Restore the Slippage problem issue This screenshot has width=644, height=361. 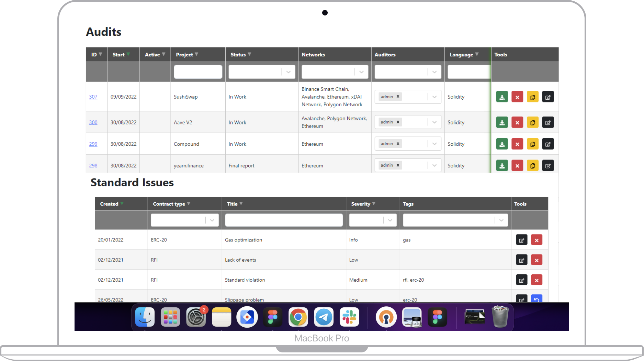click(536, 299)
